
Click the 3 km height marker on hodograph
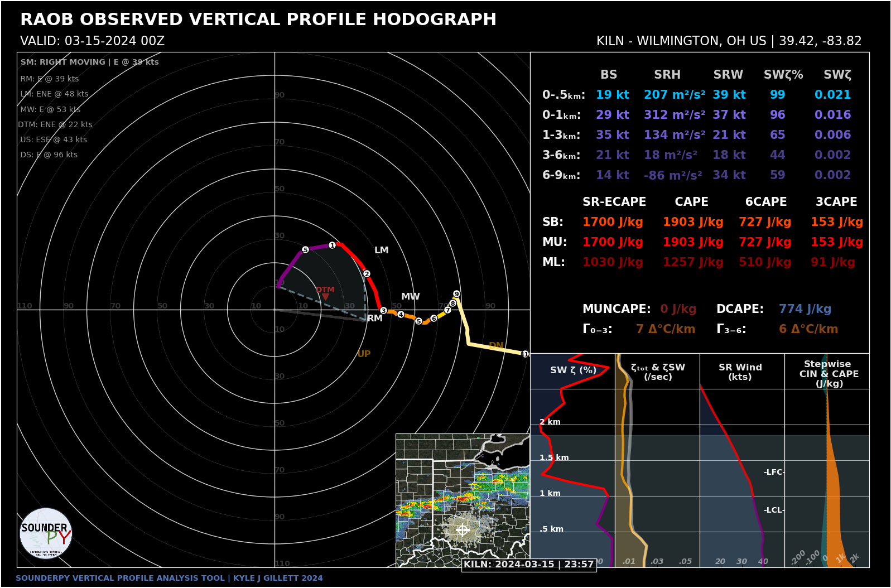[383, 310]
